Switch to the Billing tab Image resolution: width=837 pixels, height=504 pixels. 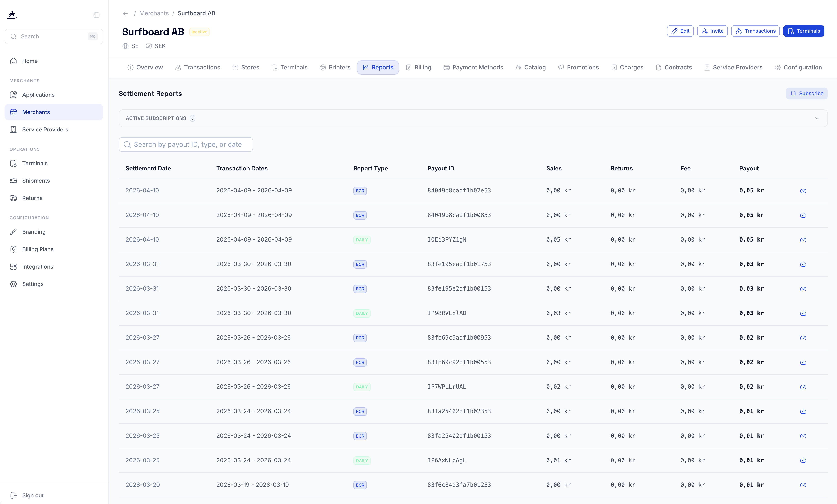(x=418, y=67)
